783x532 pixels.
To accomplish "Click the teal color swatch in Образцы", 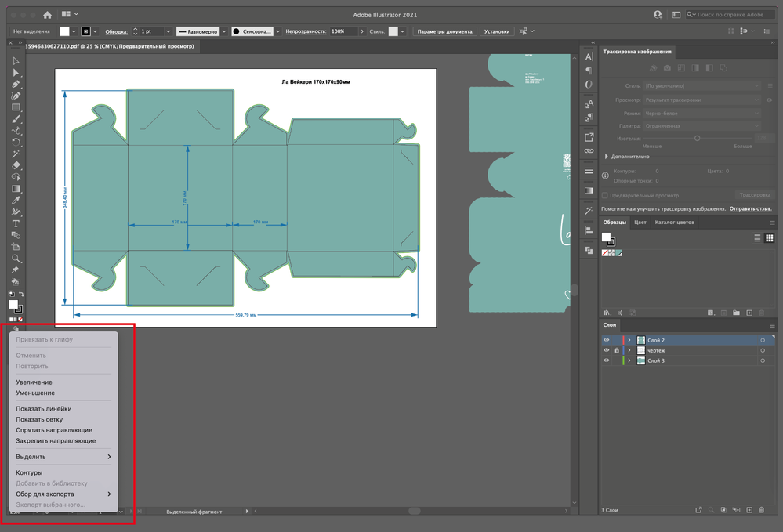I will pos(618,253).
